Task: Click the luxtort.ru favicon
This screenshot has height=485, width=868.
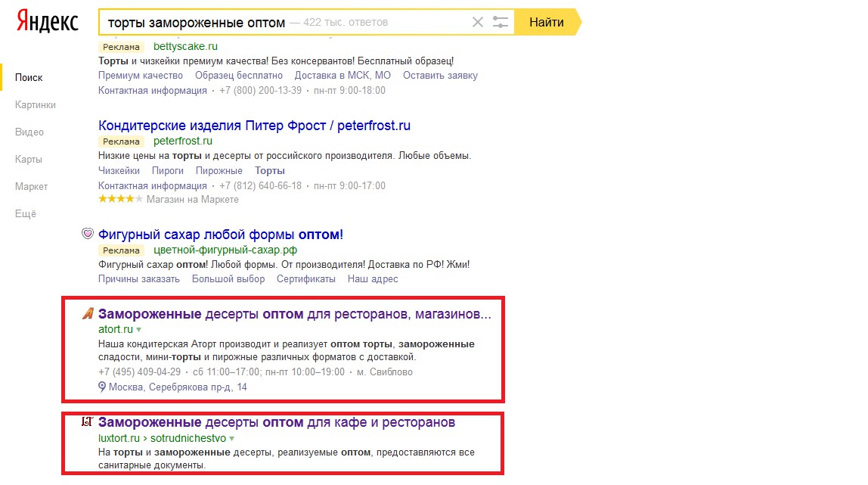Action: [88, 422]
